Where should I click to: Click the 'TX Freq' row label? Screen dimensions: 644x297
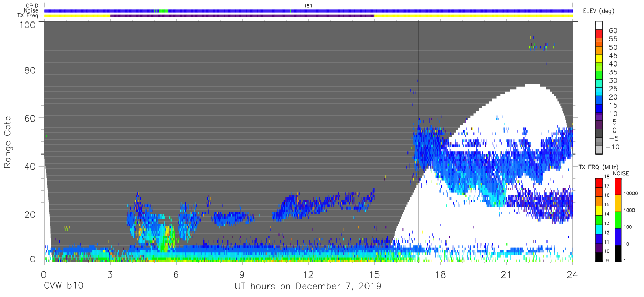[x=29, y=15]
